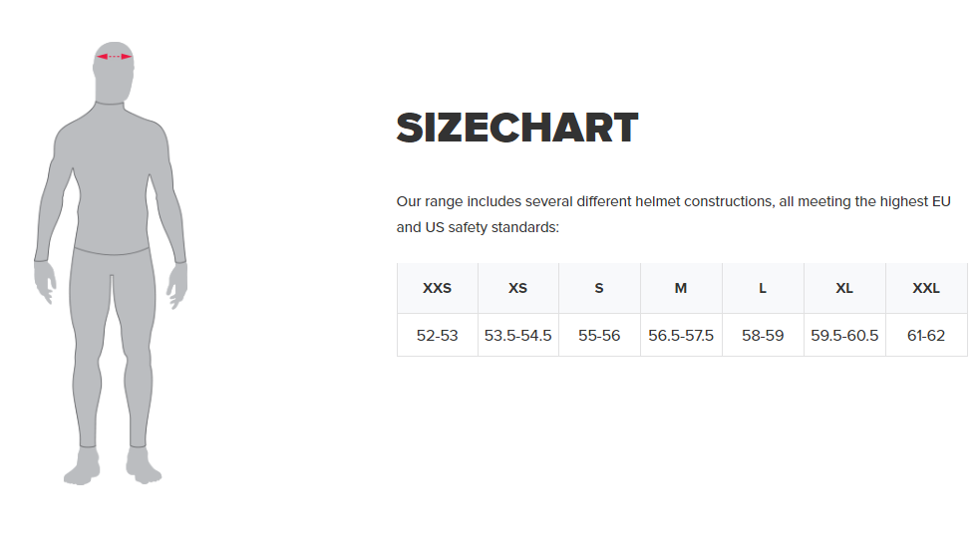Select the XS size column header

[518, 288]
